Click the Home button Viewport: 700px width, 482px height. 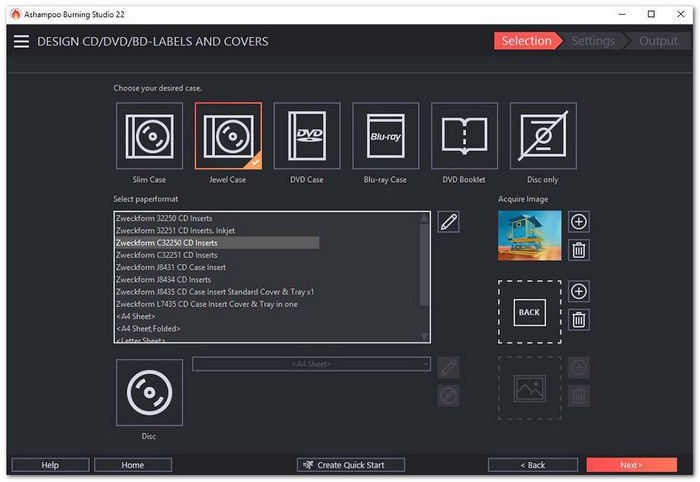tap(133, 465)
